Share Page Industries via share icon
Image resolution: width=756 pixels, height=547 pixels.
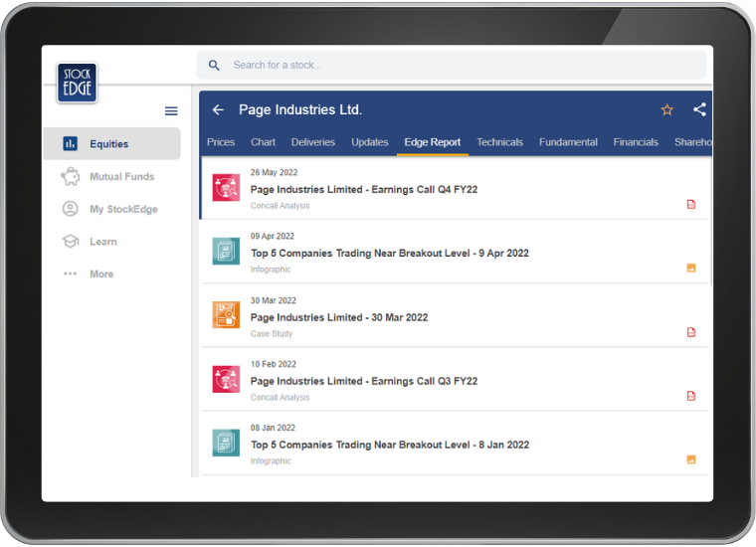[699, 109]
